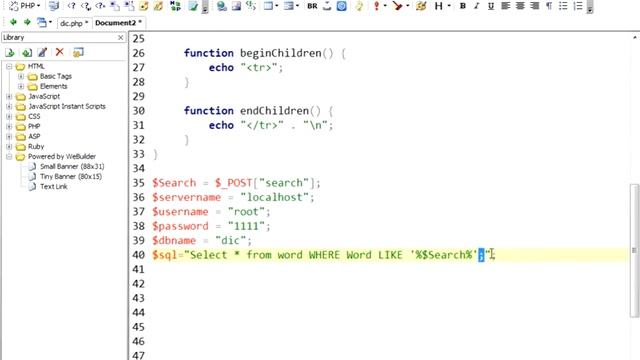Click the form layout icon
This screenshot has height=360, width=640.
click(289, 6)
